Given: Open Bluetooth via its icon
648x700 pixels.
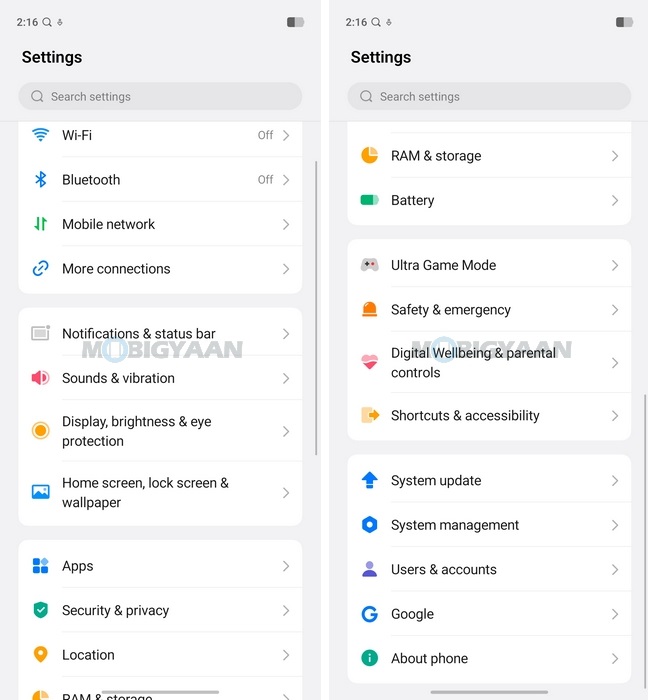Looking at the screenshot, I should coord(40,180).
